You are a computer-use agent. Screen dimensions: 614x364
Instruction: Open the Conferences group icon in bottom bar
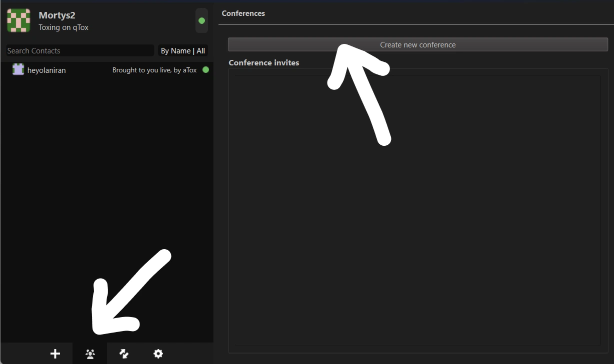(x=90, y=354)
